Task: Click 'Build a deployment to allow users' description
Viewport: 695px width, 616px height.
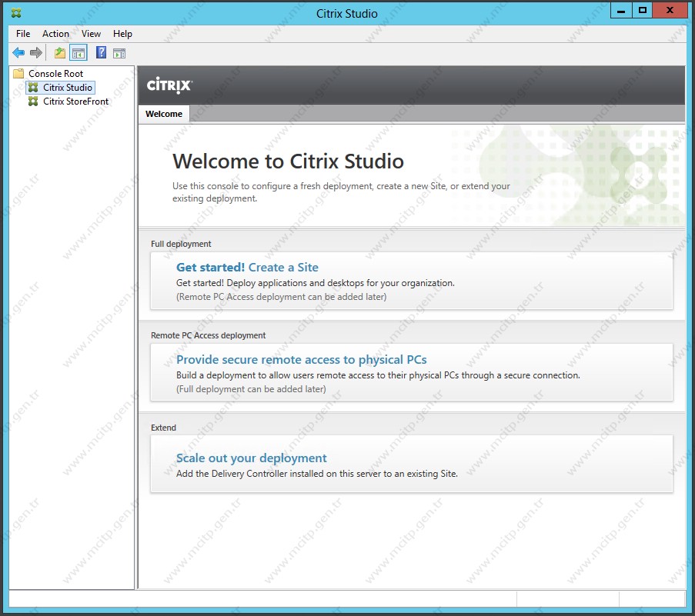Action: 378,375
